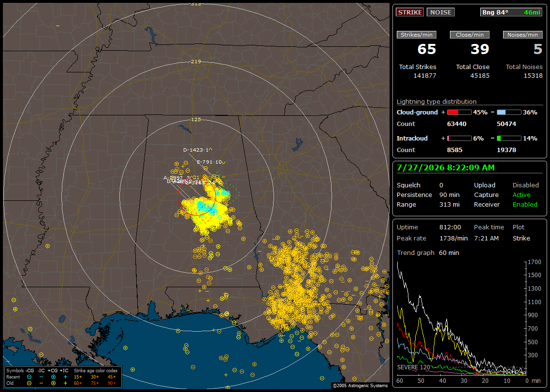Click the Recent -CG cyan circle symbol in legend

(x=29, y=377)
